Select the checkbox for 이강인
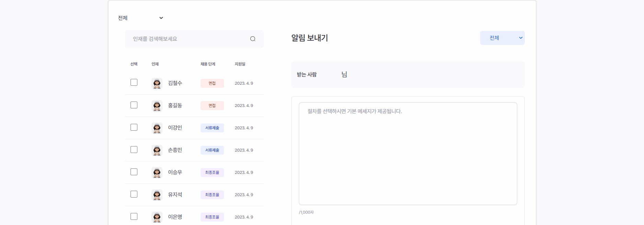 134,127
